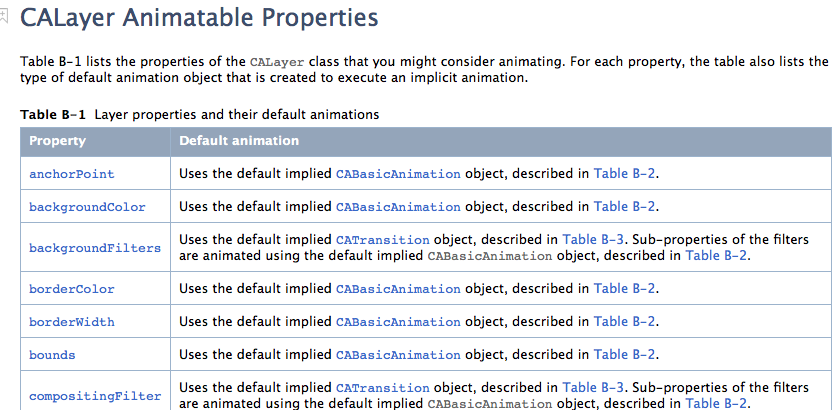Click the Default animation column header

pos(239,141)
